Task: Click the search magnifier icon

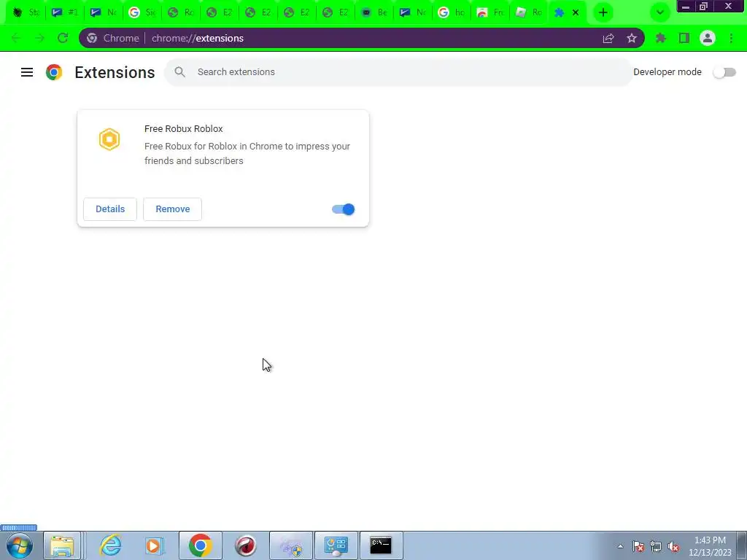Action: tap(179, 72)
